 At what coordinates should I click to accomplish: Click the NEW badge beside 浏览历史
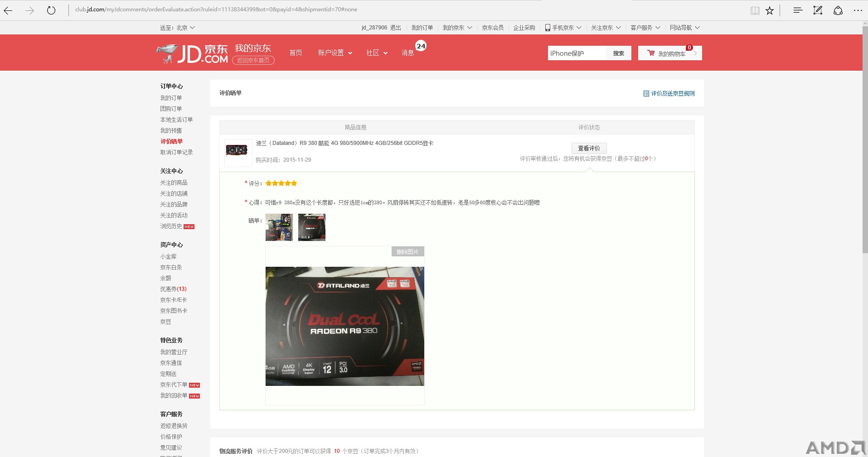[189, 226]
